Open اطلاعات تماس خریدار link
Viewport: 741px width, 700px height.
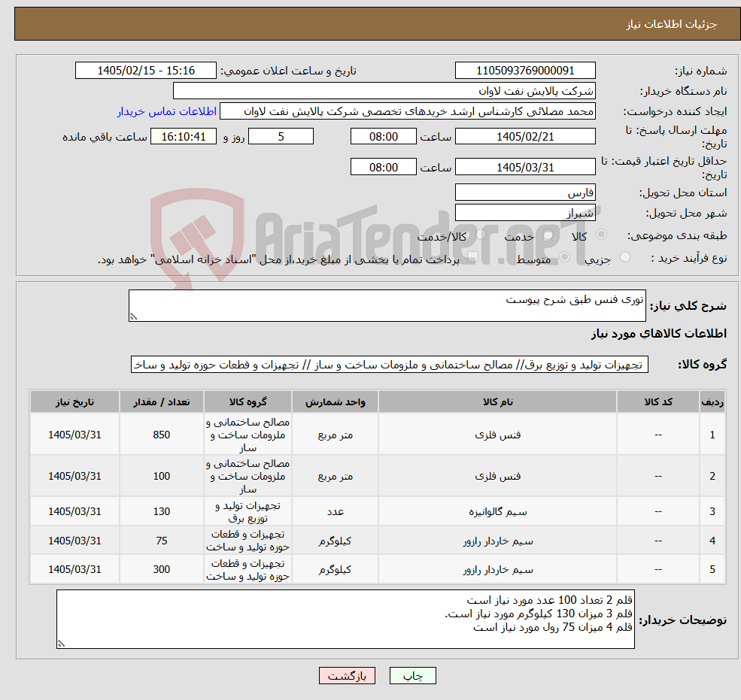click(x=167, y=111)
